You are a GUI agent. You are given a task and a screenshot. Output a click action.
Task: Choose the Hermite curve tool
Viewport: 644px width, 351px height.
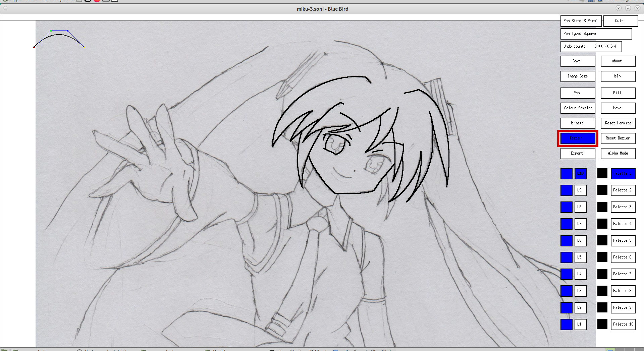pos(578,123)
